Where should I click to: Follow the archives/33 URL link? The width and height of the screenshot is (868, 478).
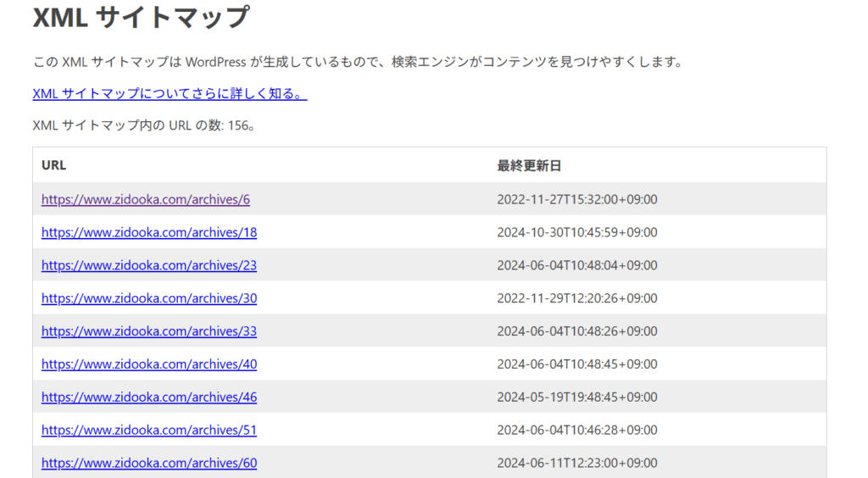[148, 331]
